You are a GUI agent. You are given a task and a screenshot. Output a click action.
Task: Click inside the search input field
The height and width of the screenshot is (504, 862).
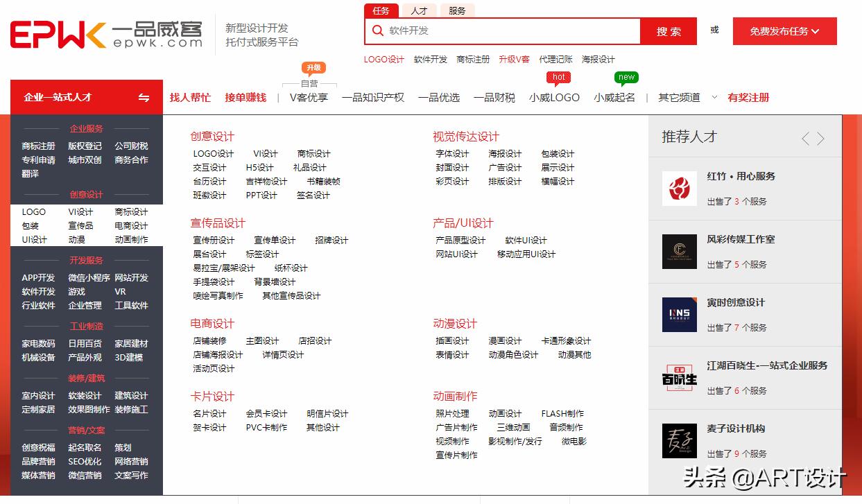(506, 31)
